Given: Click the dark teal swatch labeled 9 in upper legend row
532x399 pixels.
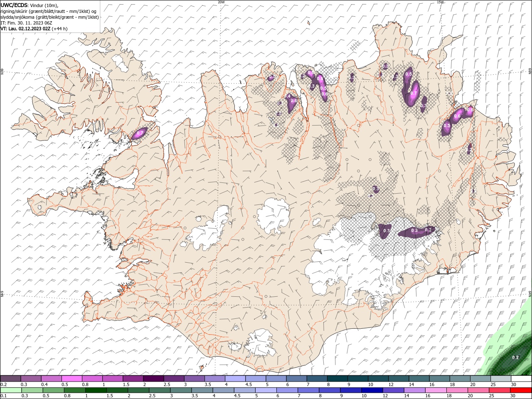Looking at the screenshot, I should click(x=358, y=378).
